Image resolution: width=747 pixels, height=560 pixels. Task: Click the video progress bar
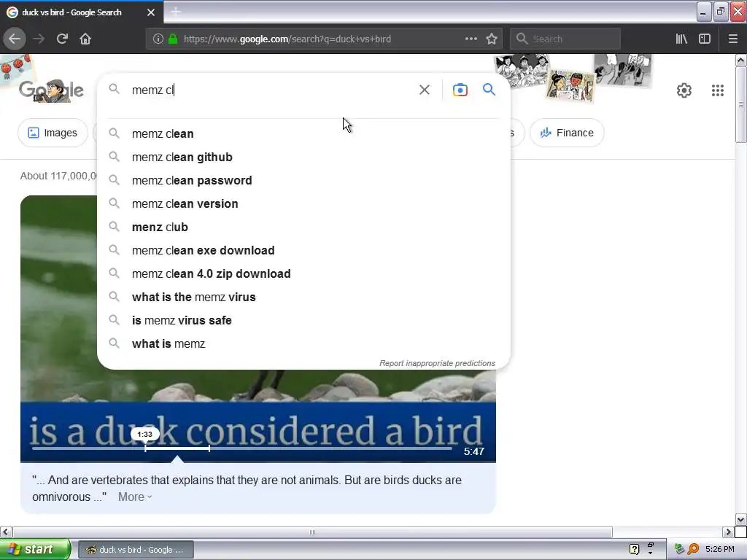click(241, 448)
